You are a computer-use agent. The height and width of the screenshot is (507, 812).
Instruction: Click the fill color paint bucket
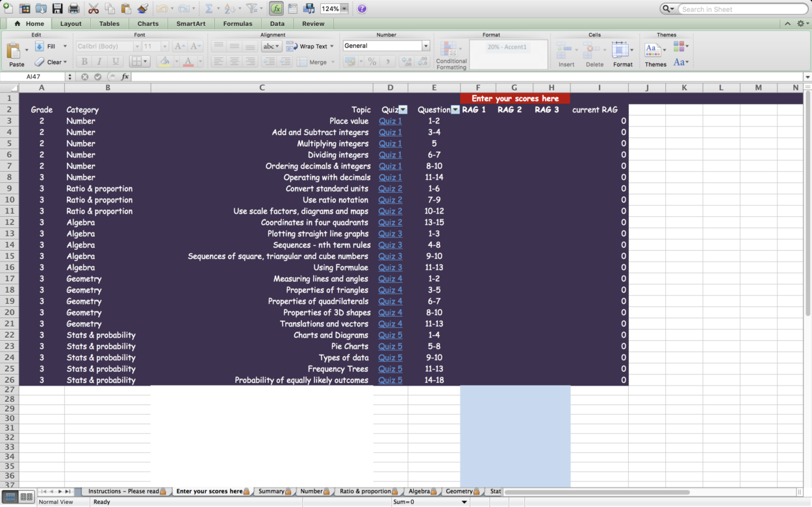pos(164,62)
